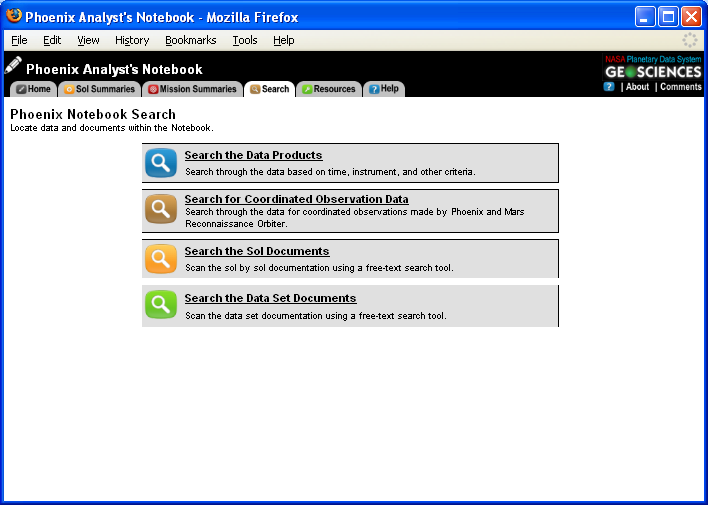Open the Home tab
Image resolution: width=708 pixels, height=505 pixels.
coord(33,89)
